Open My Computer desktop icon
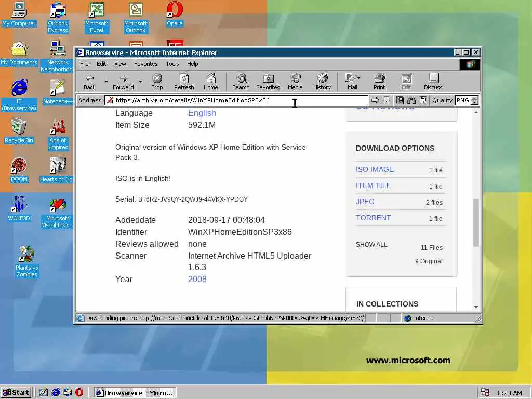Screen dimensions: 532x399 pyautogui.click(x=19, y=14)
